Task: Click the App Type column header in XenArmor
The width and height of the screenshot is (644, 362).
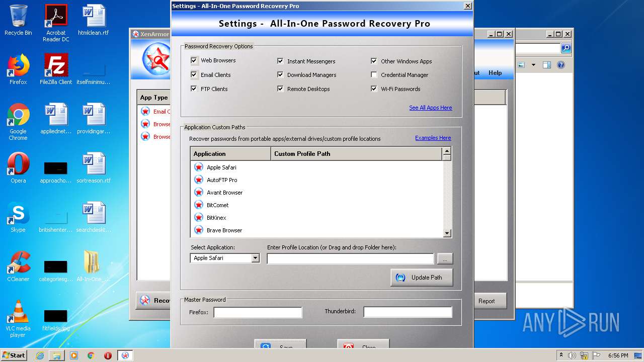Action: point(154,98)
